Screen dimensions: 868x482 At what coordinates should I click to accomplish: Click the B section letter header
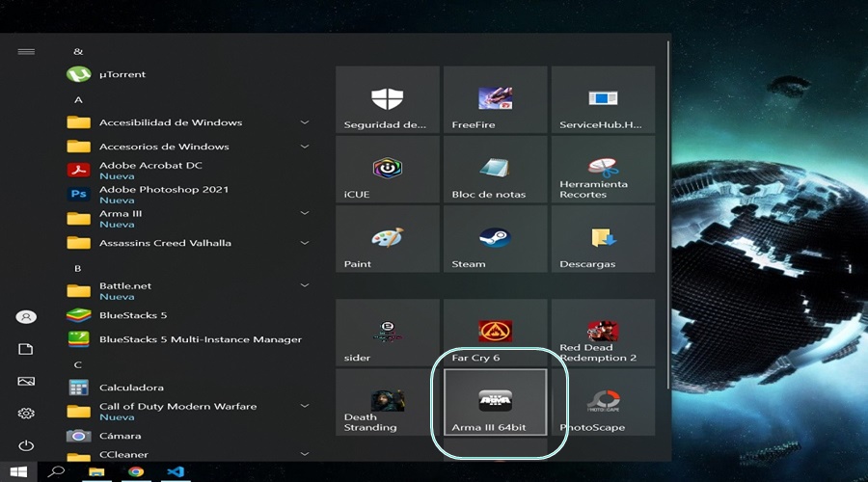[77, 268]
